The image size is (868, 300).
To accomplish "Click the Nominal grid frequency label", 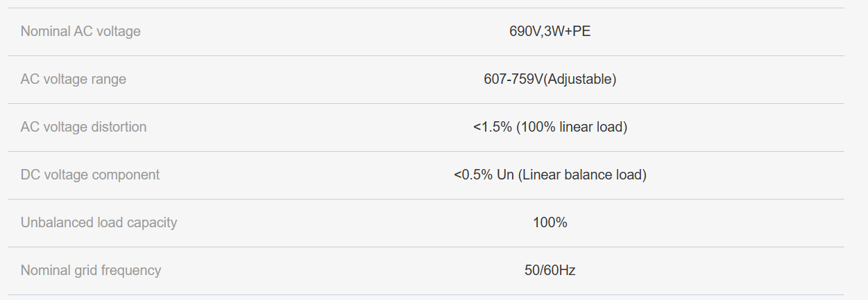I will pyautogui.click(x=91, y=270).
